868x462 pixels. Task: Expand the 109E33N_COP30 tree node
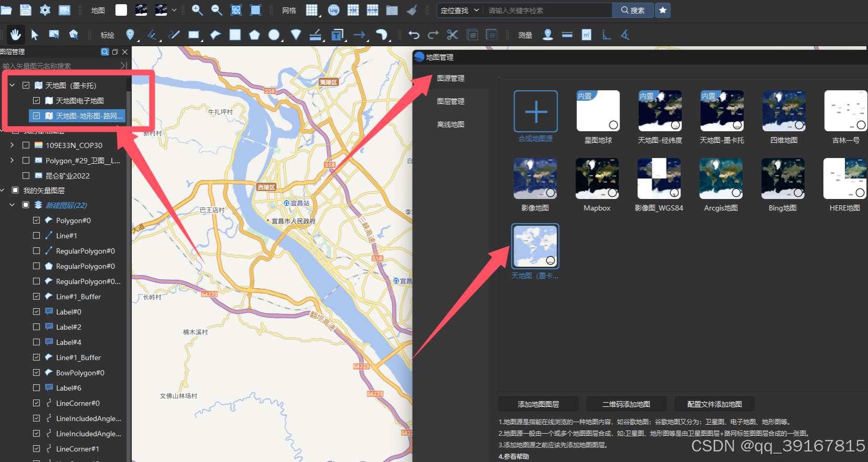click(x=12, y=145)
